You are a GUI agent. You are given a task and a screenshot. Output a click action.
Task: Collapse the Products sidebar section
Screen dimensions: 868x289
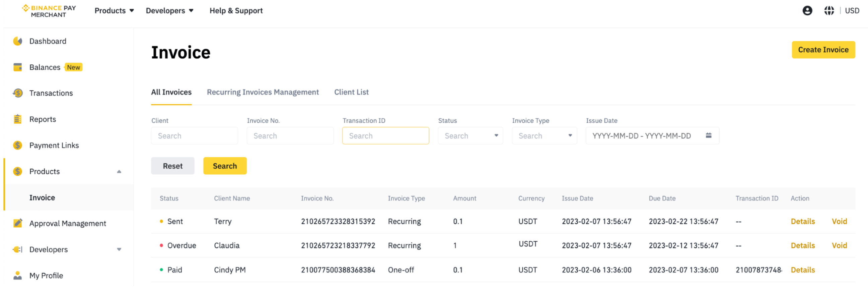pos(119,172)
